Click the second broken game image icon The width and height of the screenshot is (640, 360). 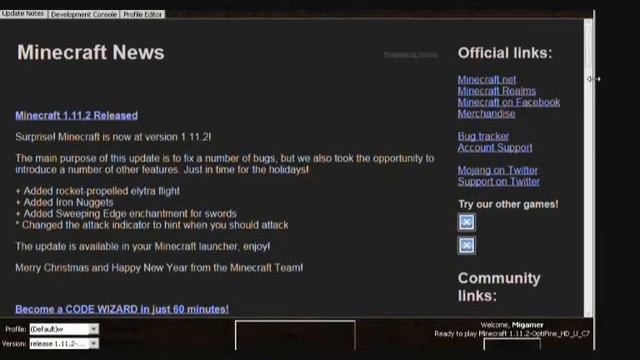tap(467, 245)
